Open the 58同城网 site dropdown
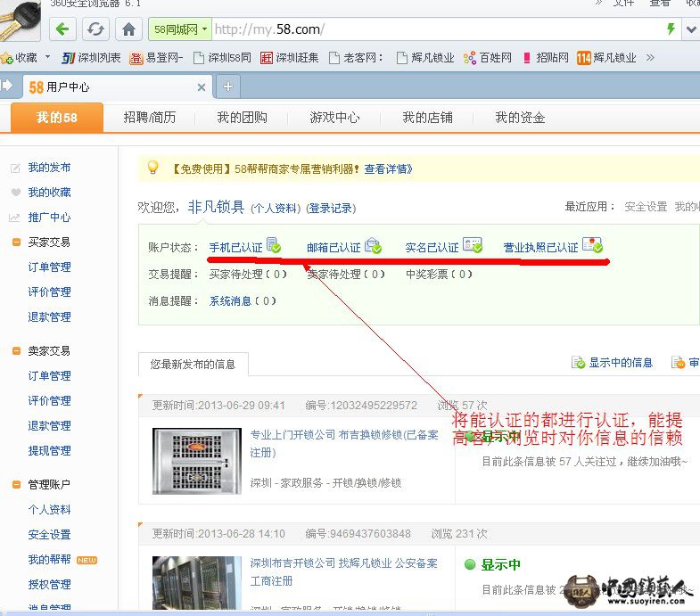Image resolution: width=700 pixels, height=616 pixels. (x=180, y=29)
